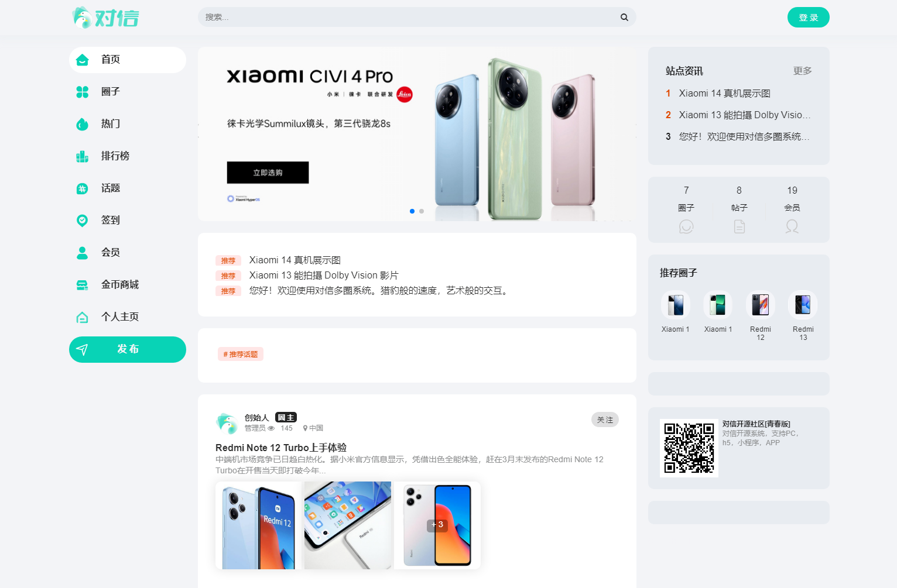
Task: Click the 立即选购 banner button
Action: point(268,173)
